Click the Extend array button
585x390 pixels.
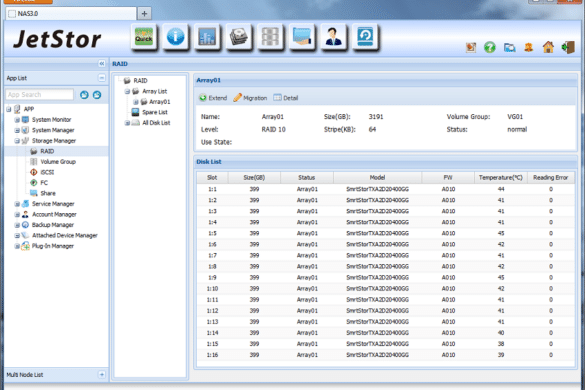tap(213, 98)
